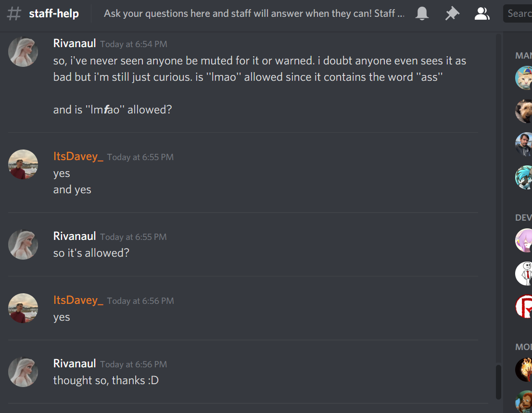Select the pink anime member avatar
The width and height of the screenshot is (532, 413).
523,240
